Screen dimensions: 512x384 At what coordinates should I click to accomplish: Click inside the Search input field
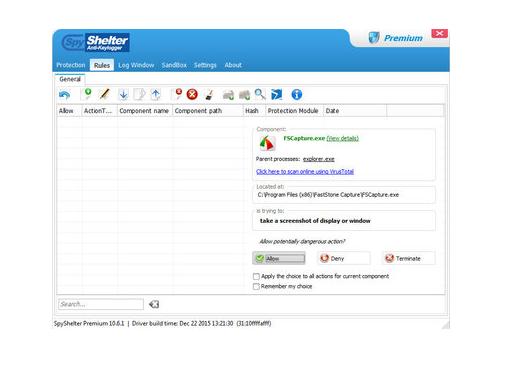(x=101, y=304)
